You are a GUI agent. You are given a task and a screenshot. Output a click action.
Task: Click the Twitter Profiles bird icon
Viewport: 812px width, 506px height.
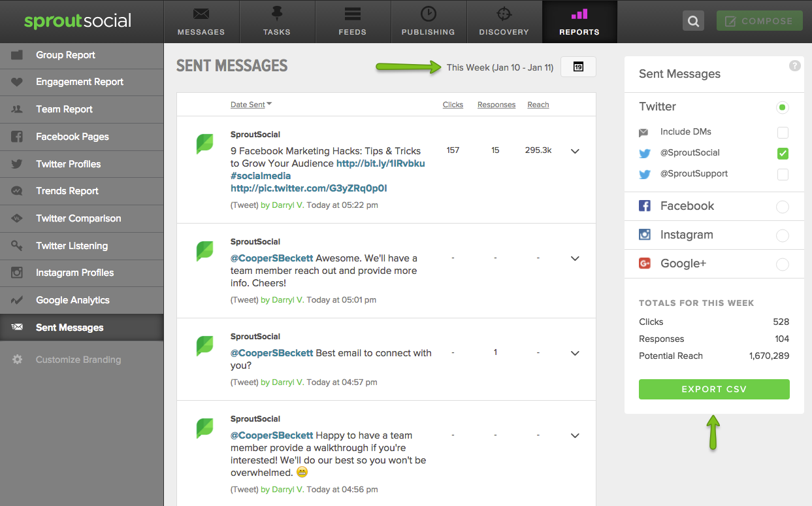17,164
